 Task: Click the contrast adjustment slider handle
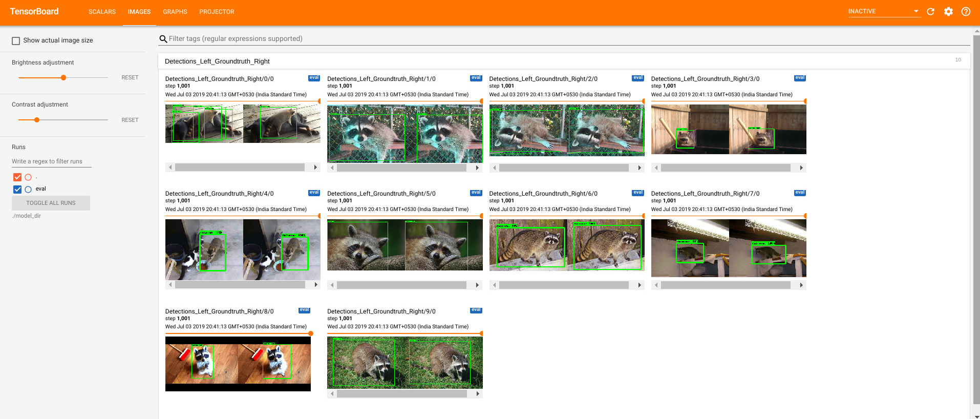pos(37,120)
